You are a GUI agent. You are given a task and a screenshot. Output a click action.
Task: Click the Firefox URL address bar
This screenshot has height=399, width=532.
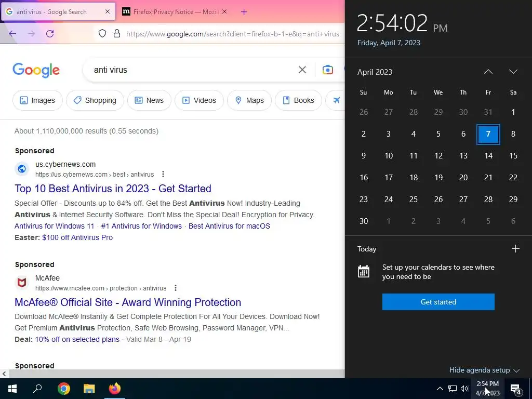click(x=232, y=34)
